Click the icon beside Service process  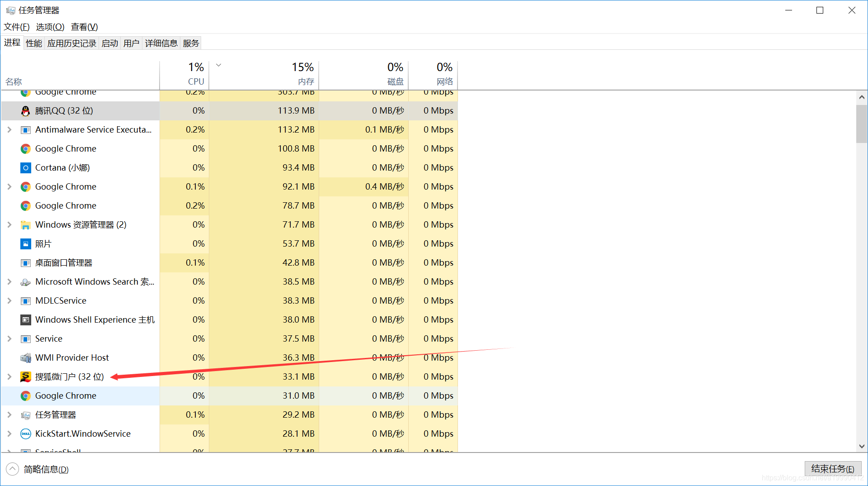(x=26, y=339)
